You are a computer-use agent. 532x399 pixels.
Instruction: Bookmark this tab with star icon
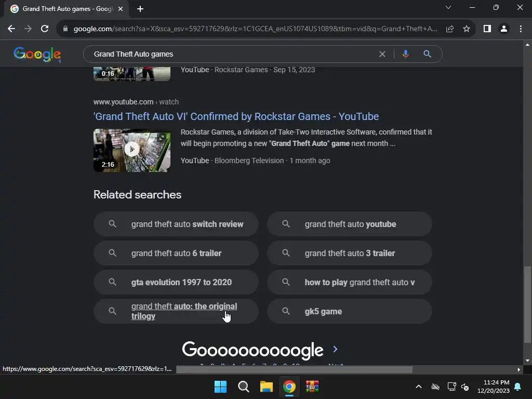tap(467, 29)
